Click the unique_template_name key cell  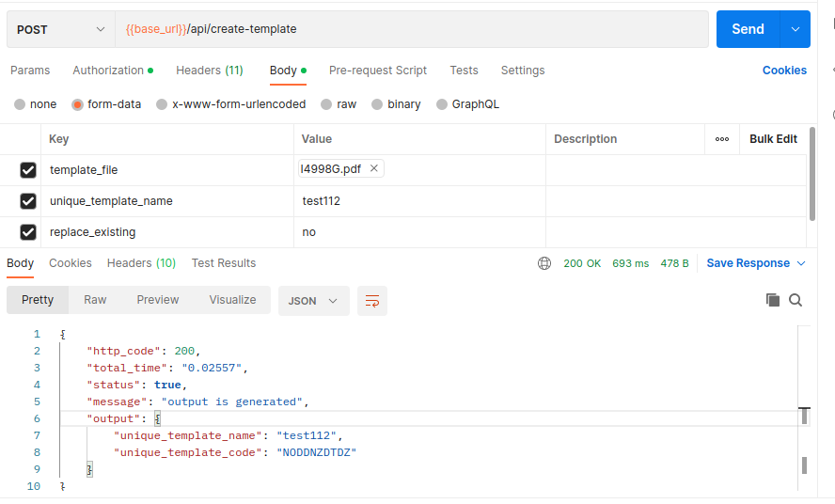click(x=167, y=201)
